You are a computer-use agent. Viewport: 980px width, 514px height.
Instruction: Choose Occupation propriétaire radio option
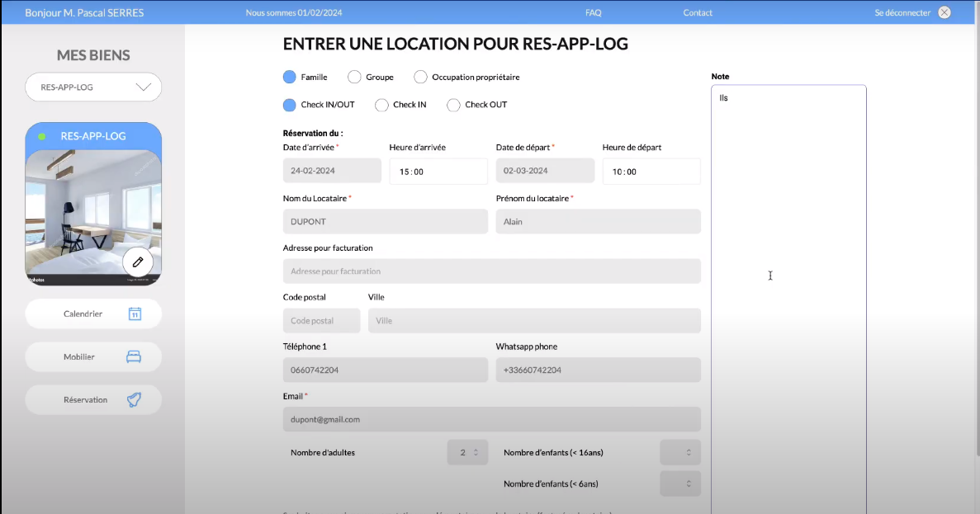pos(420,77)
